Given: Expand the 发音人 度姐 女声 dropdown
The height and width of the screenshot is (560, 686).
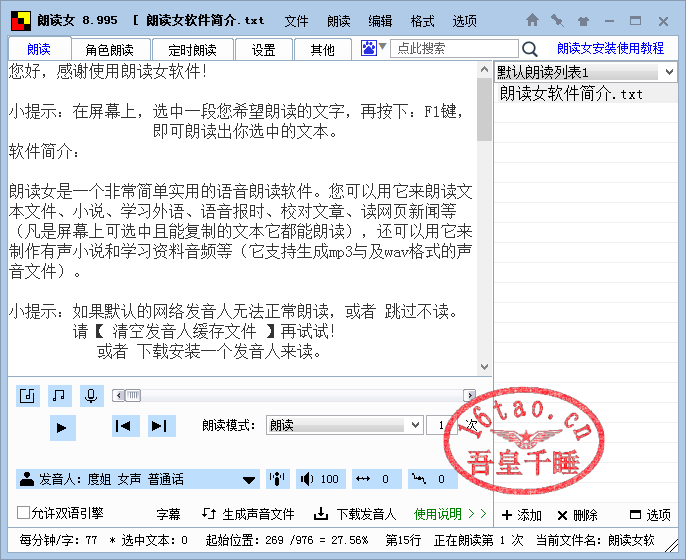Looking at the screenshot, I should pos(249,480).
